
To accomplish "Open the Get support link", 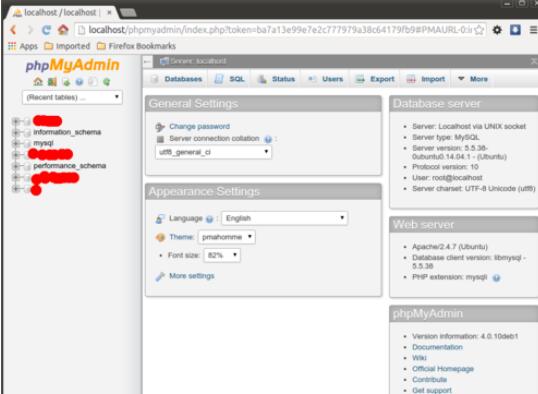I will tap(432, 390).
